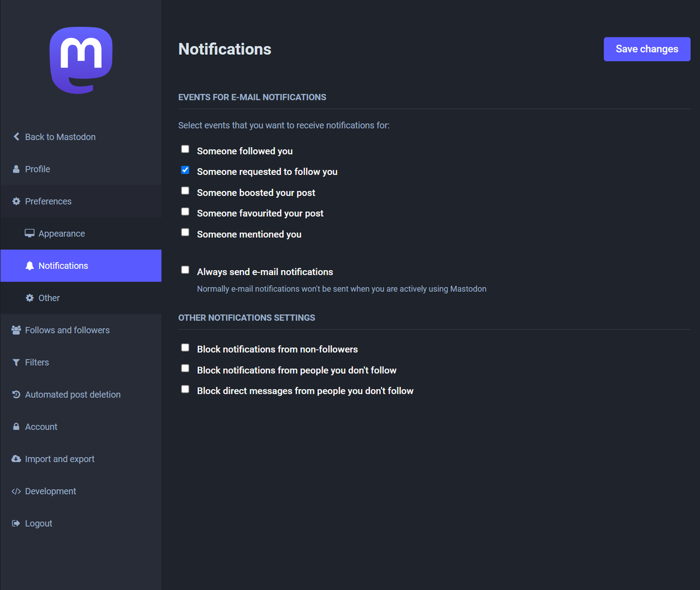This screenshot has height=590, width=700.
Task: Click the Profile person icon
Action: tap(16, 169)
